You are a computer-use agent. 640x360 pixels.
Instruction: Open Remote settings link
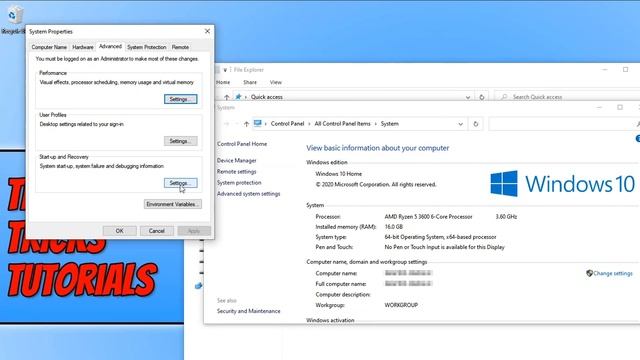(x=237, y=172)
